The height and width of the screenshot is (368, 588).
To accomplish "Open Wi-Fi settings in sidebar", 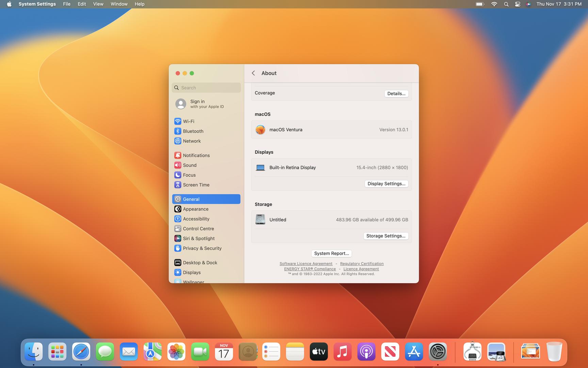I will pyautogui.click(x=189, y=121).
